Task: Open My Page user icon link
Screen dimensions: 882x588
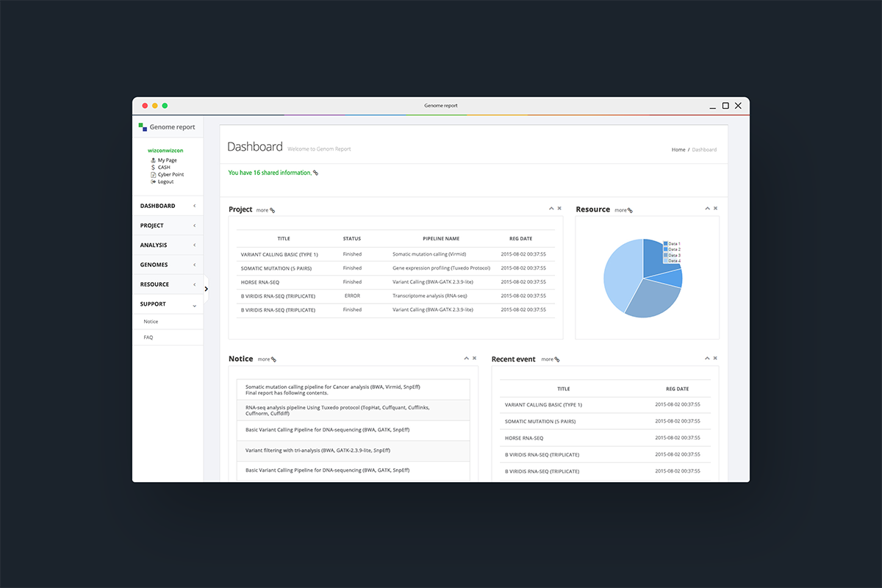Action: pyautogui.click(x=153, y=160)
